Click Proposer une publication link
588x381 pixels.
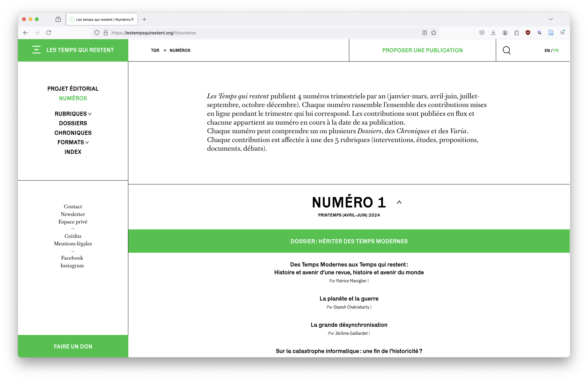[422, 50]
